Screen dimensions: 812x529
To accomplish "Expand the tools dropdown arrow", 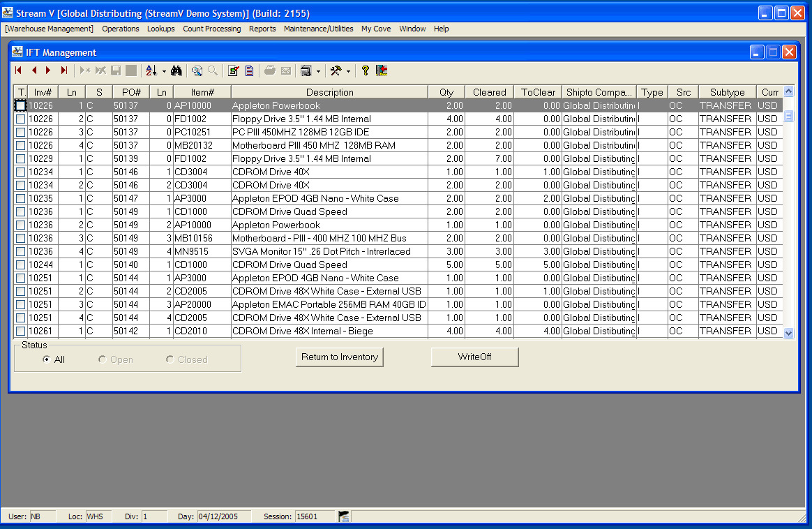I will click(349, 71).
